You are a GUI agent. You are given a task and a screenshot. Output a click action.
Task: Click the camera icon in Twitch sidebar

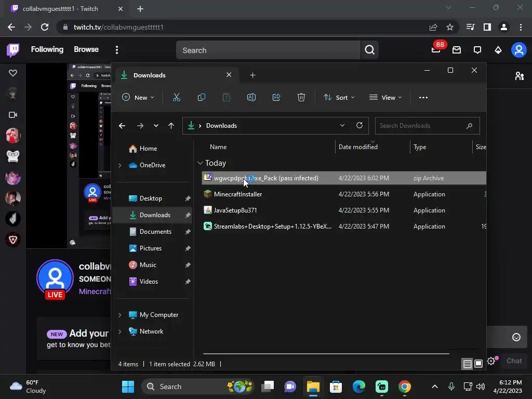tap(13, 115)
